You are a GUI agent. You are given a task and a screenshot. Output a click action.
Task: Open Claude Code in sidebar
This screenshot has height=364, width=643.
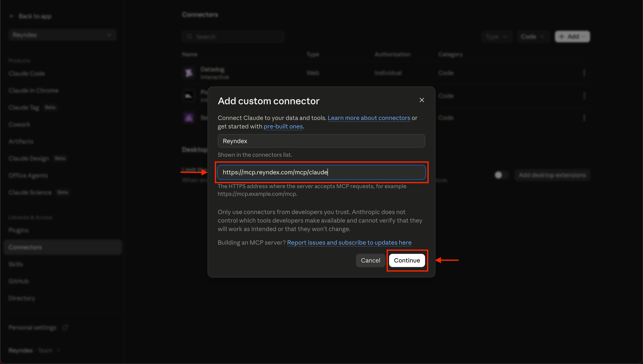[27, 73]
